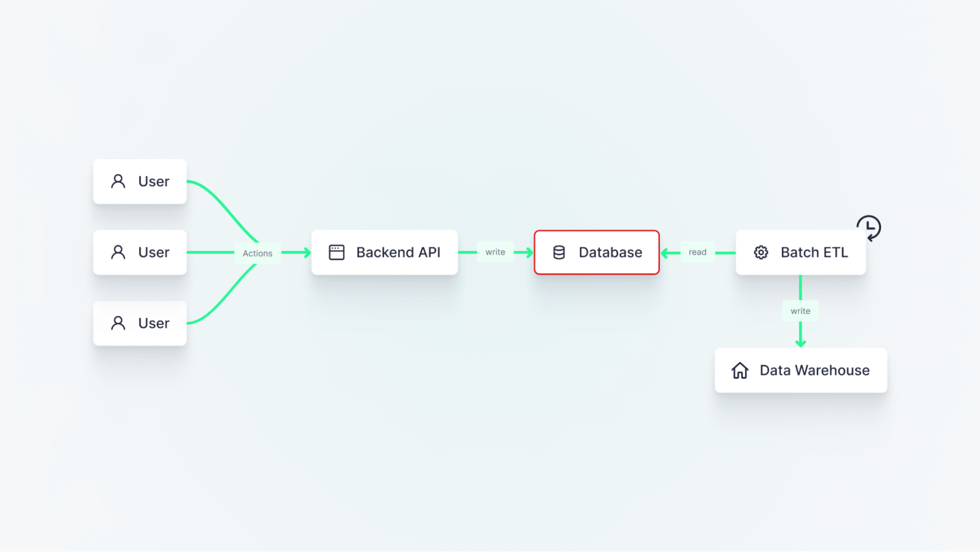Click the person icon in the middle User node

point(118,252)
